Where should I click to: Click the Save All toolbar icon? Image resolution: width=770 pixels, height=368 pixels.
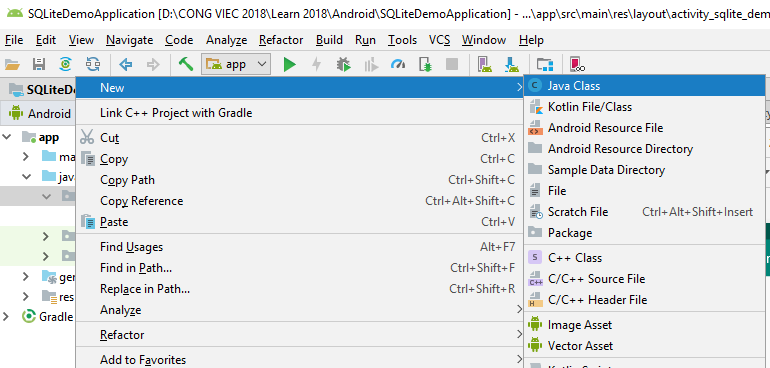[x=39, y=64]
